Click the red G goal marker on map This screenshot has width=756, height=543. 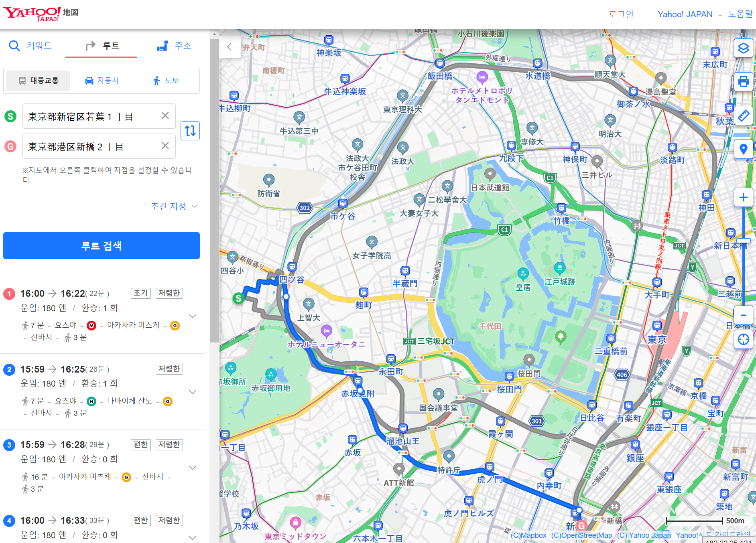[x=581, y=525]
